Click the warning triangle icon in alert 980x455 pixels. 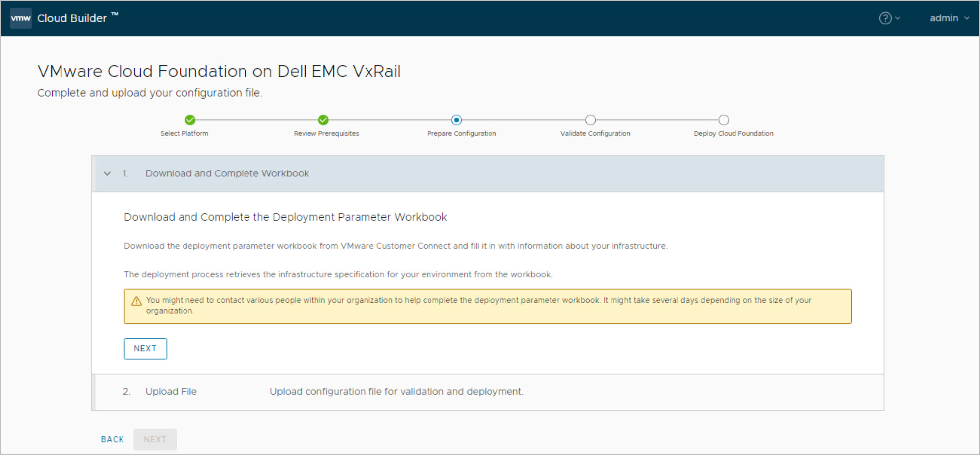click(x=136, y=301)
